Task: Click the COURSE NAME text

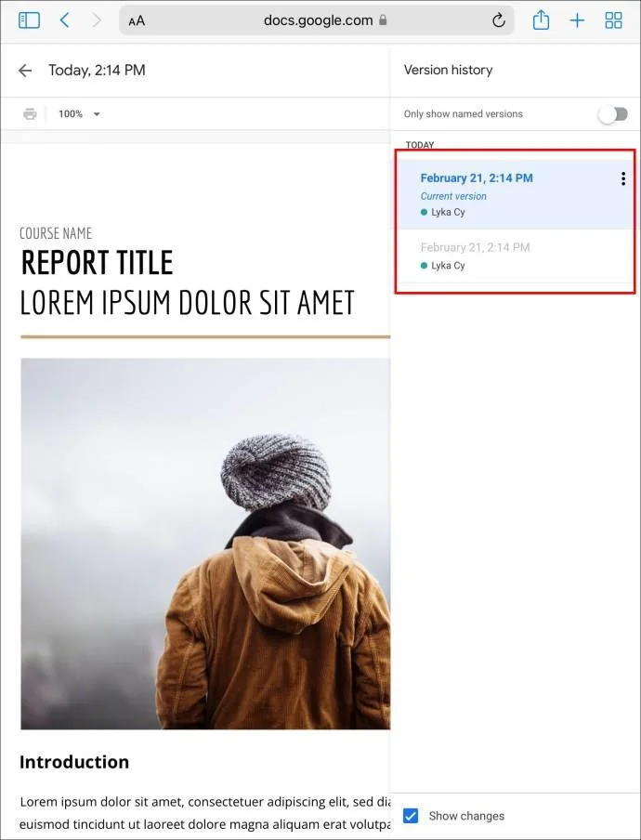Action: pyautogui.click(x=56, y=233)
